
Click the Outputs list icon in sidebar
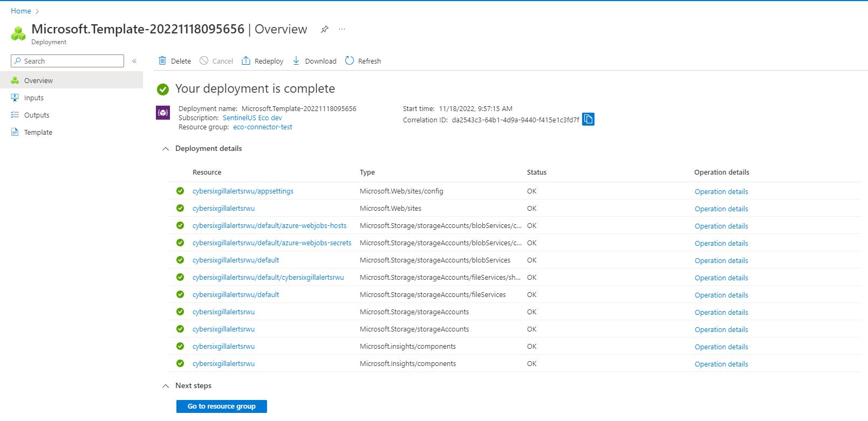coord(15,115)
